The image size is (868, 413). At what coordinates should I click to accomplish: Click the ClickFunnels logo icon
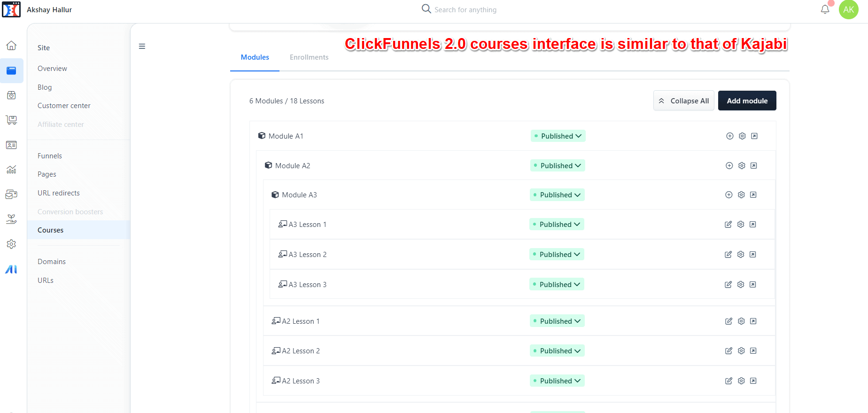click(x=11, y=9)
